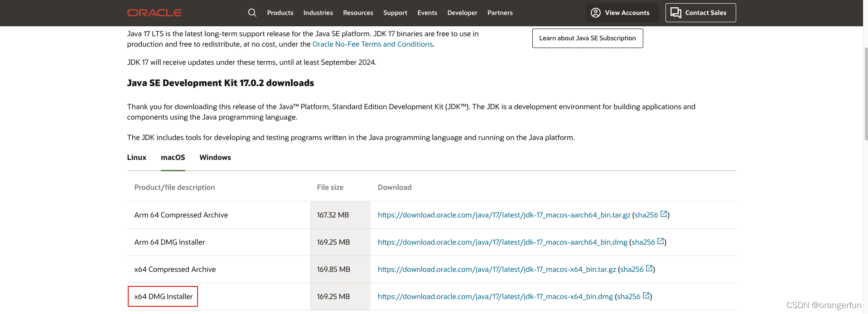Click the 'File size' column header
Screen dimensions: 868x314
[330, 187]
